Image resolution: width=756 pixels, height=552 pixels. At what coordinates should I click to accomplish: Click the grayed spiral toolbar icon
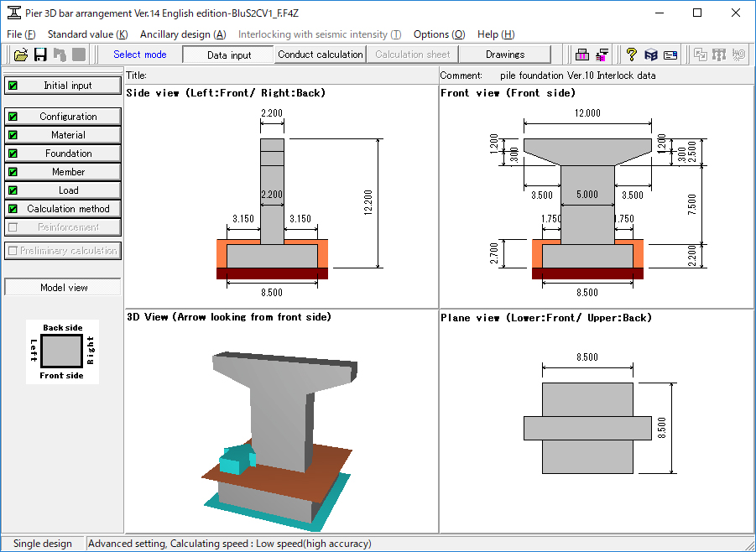(738, 55)
